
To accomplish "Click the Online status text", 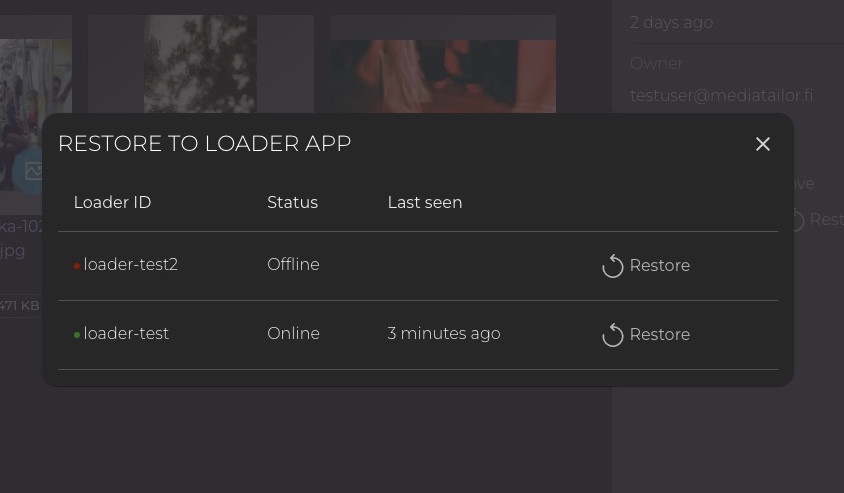I will [x=293, y=334].
